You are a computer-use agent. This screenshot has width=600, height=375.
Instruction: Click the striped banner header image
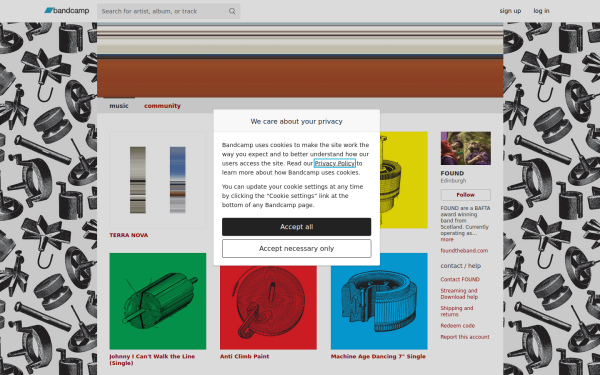coord(300,60)
